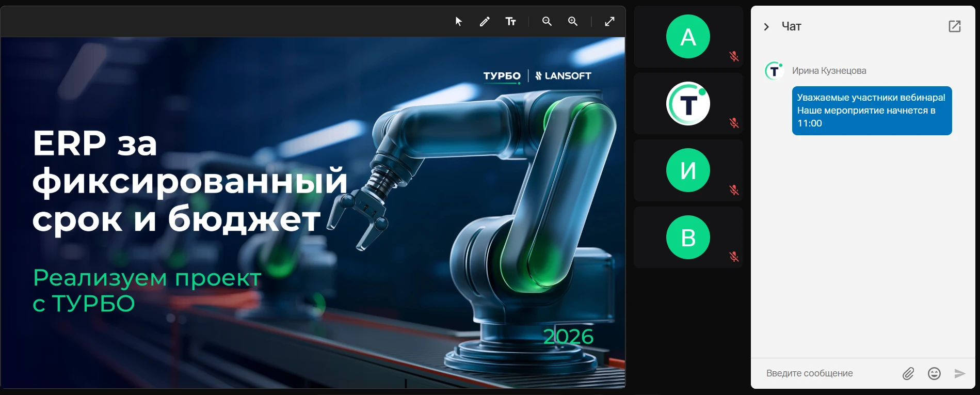Image resolution: width=980 pixels, height=395 pixels.
Task: Choose the text annotation tool
Action: [511, 21]
